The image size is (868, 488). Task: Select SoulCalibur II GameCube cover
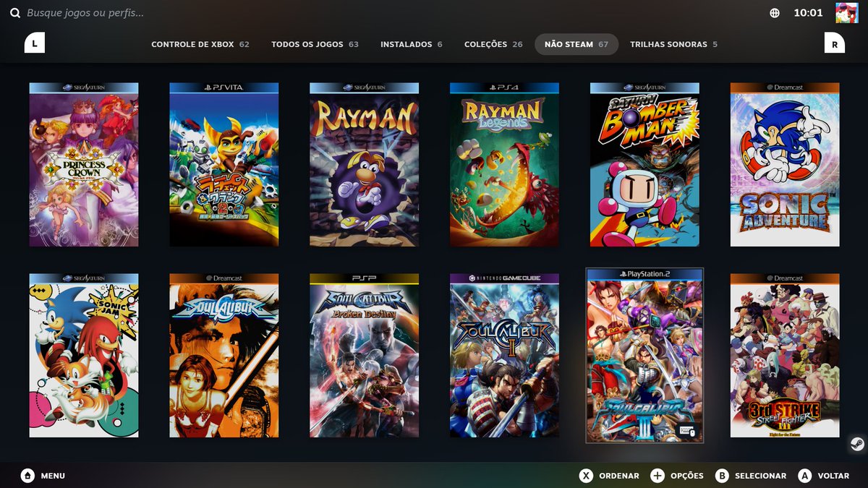(x=504, y=355)
